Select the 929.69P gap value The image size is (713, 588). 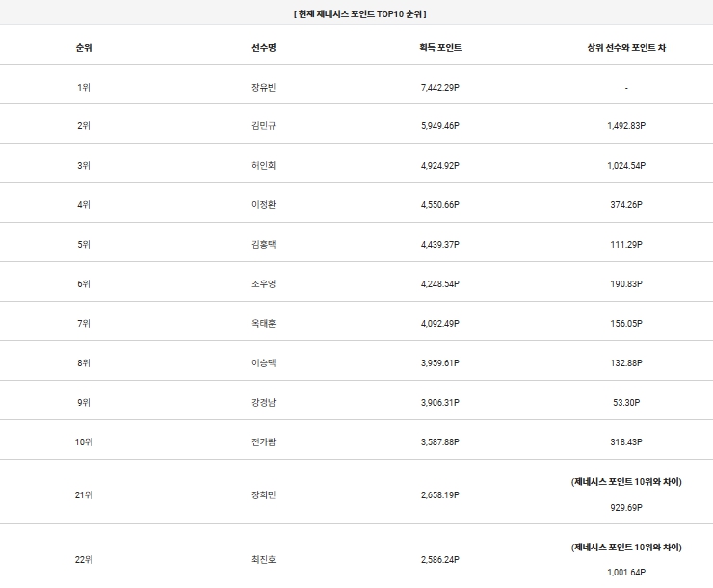(x=626, y=506)
